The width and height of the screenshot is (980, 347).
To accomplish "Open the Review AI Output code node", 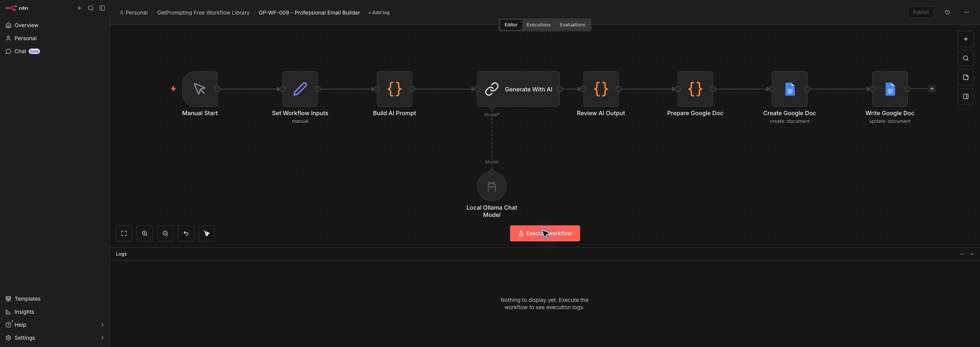I will (601, 89).
